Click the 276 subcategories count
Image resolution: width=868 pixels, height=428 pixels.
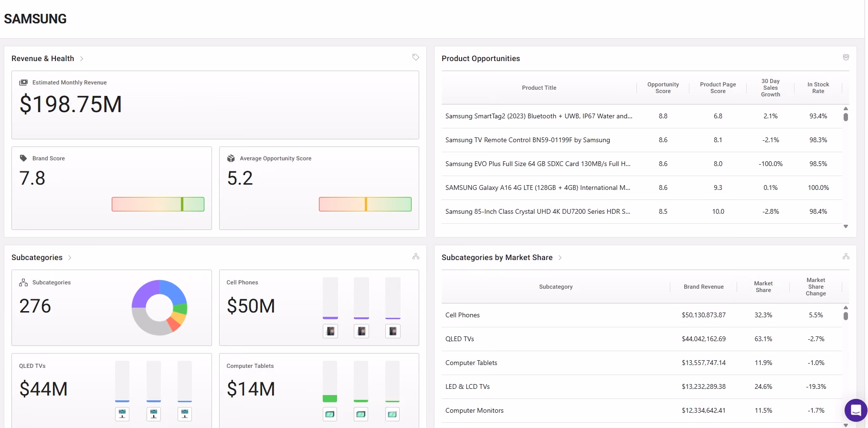35,306
